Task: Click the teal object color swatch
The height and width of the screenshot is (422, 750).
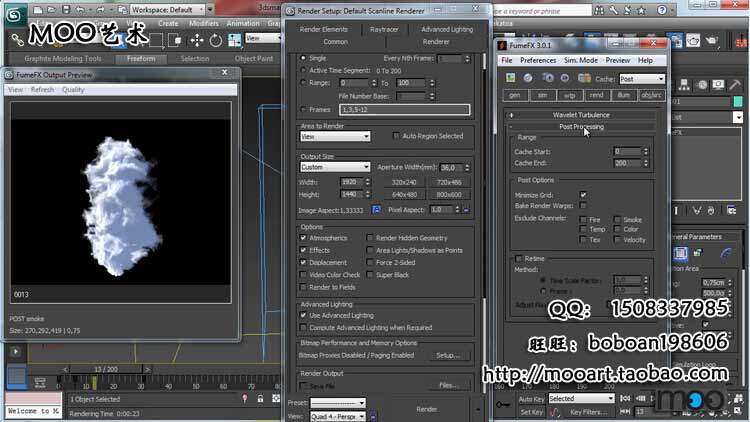Action: tap(738, 101)
